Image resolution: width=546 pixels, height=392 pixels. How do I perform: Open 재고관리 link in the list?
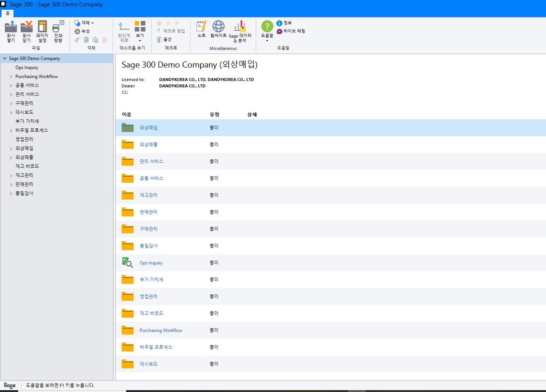click(148, 195)
